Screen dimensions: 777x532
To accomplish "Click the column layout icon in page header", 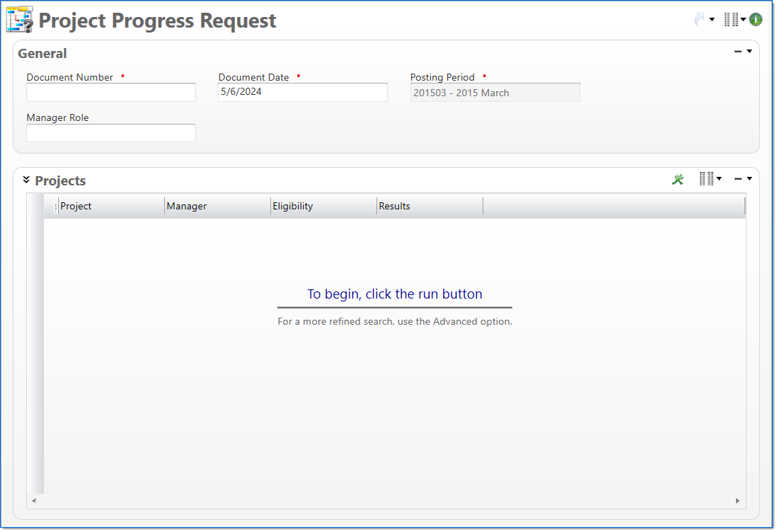I will 731,20.
